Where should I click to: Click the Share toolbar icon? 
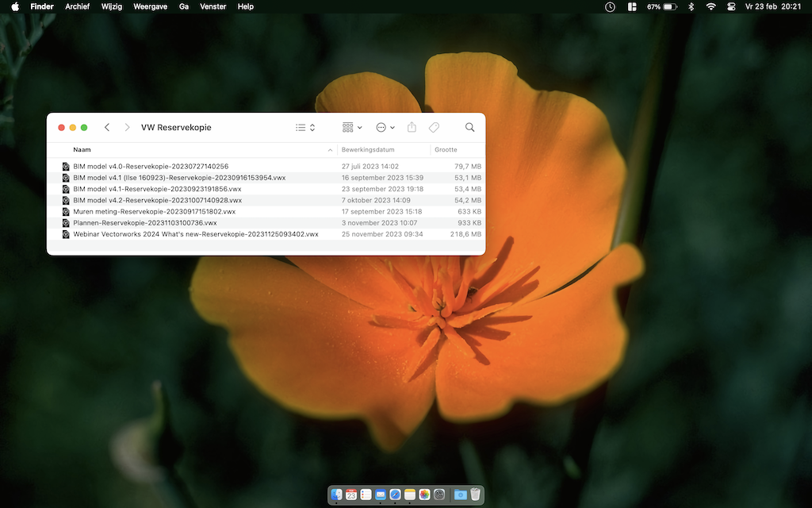(412, 127)
